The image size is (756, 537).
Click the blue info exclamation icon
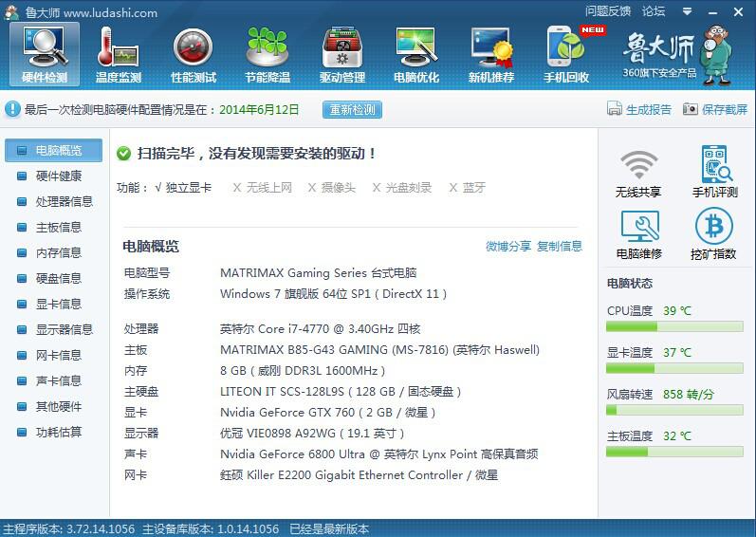tap(12, 109)
